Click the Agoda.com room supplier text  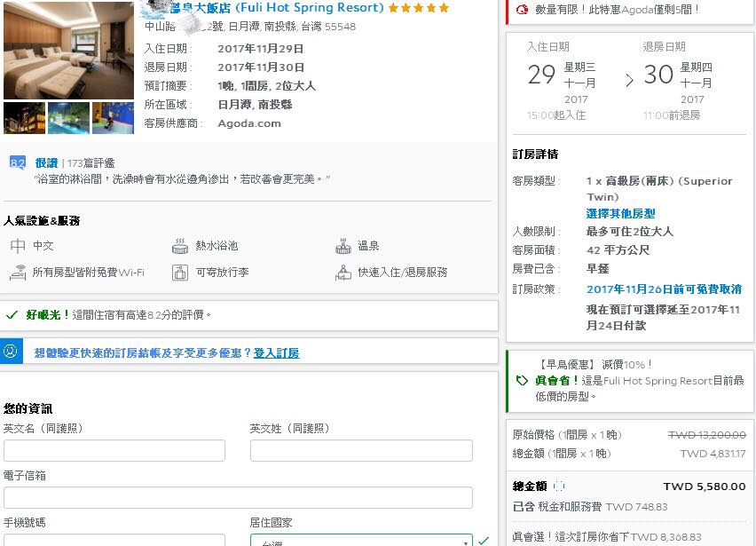(249, 123)
